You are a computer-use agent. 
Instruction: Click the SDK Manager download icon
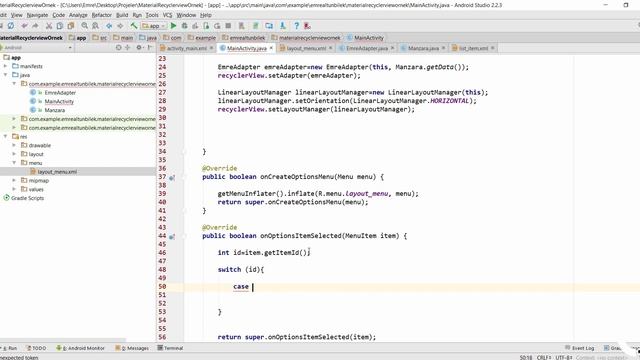pyautogui.click(x=282, y=26)
